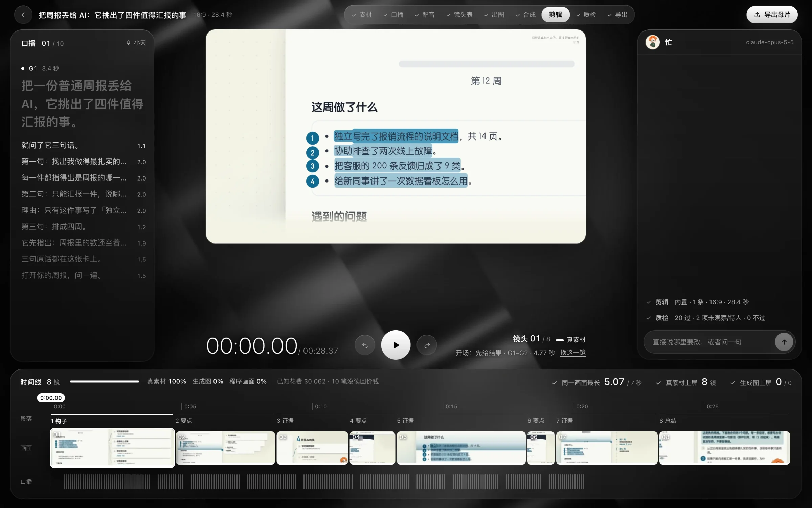812x508 pixels.
Task: Select timeline thumbnail 08
Action: pyautogui.click(x=724, y=448)
